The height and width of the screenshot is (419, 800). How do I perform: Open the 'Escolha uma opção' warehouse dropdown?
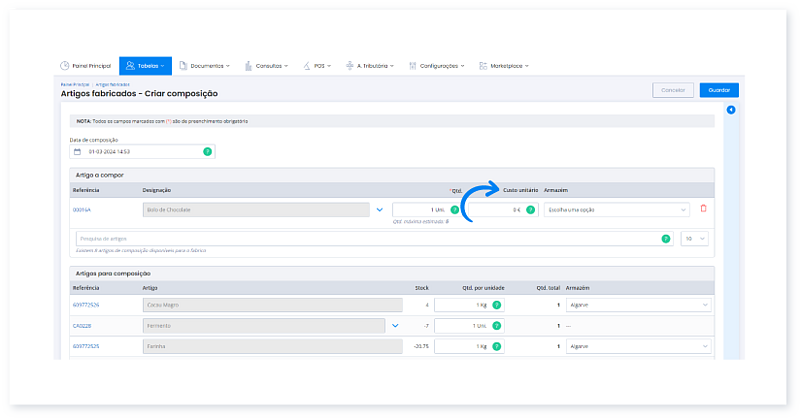tap(616, 210)
